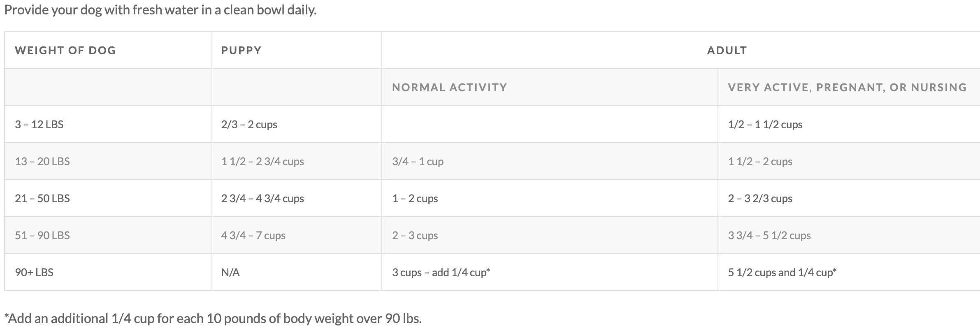
Task: Click the 2 – 3 2/3 cups cell
Action: click(x=760, y=198)
